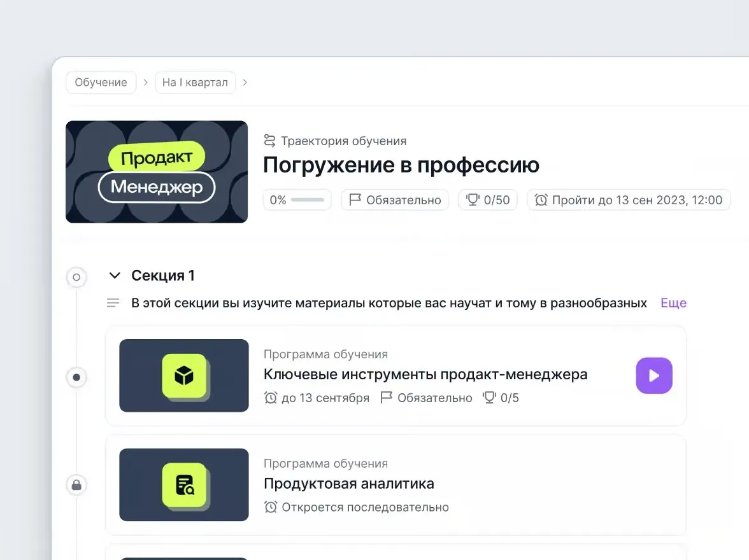
Task: Open the Продуктовая аналитика program title
Action: (x=348, y=484)
